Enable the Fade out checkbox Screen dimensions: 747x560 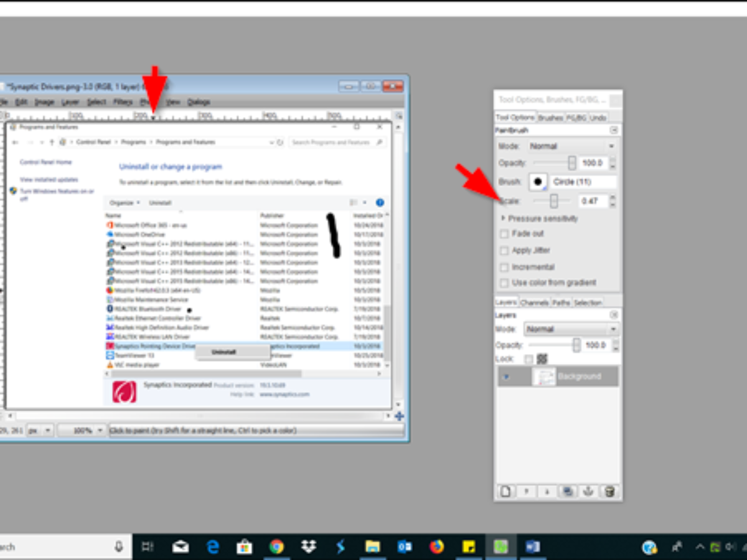pyautogui.click(x=504, y=234)
